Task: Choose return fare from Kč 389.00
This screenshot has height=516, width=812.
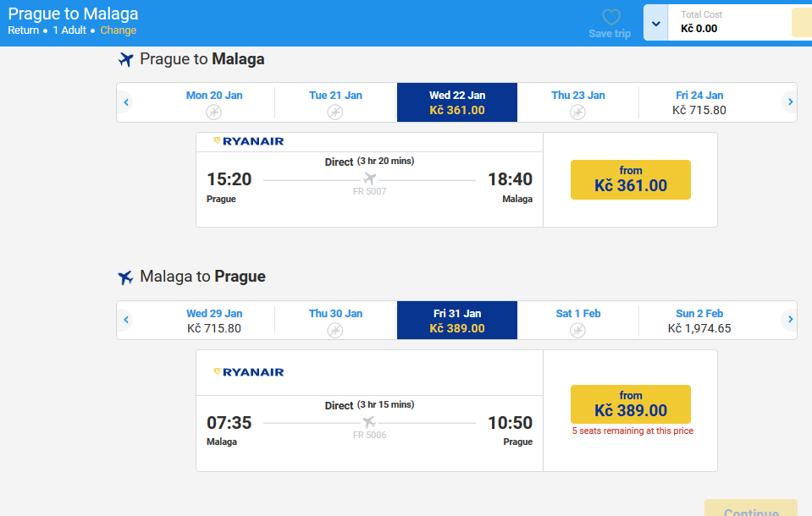Action: (x=631, y=404)
